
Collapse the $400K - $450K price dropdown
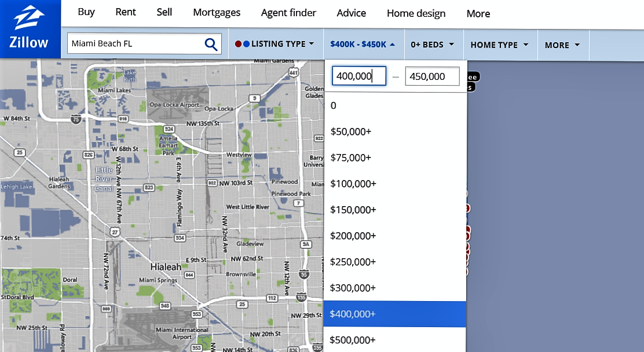(x=363, y=45)
